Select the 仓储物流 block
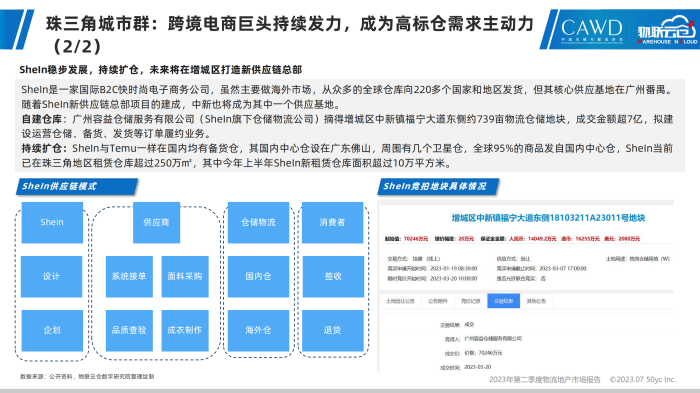The image size is (700, 393). click(258, 222)
